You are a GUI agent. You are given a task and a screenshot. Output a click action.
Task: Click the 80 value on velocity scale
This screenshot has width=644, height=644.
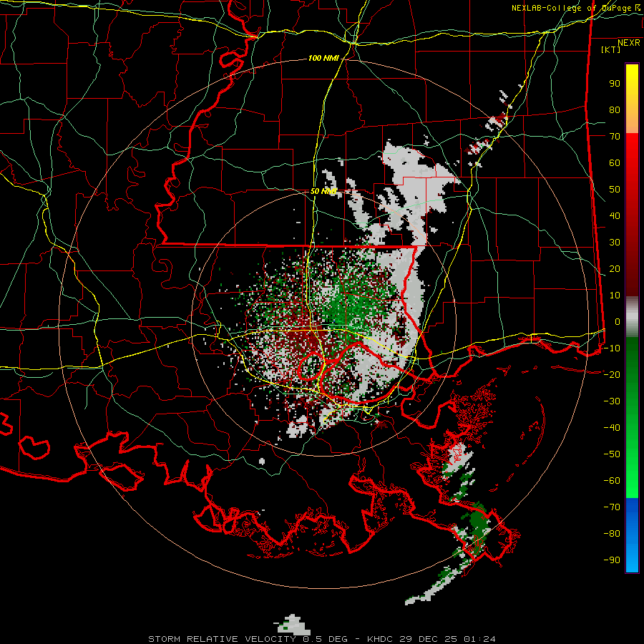click(x=615, y=109)
